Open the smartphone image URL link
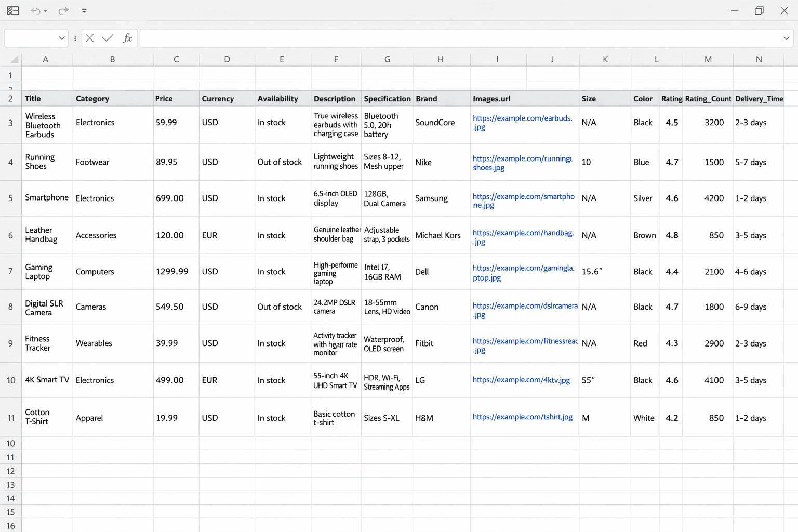 click(523, 201)
